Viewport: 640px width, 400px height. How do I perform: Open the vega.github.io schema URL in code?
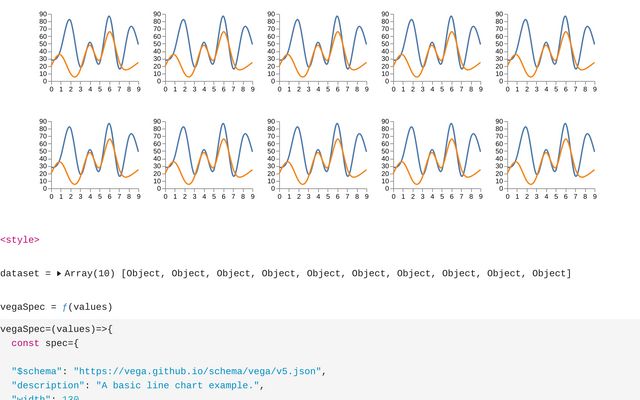197,371
